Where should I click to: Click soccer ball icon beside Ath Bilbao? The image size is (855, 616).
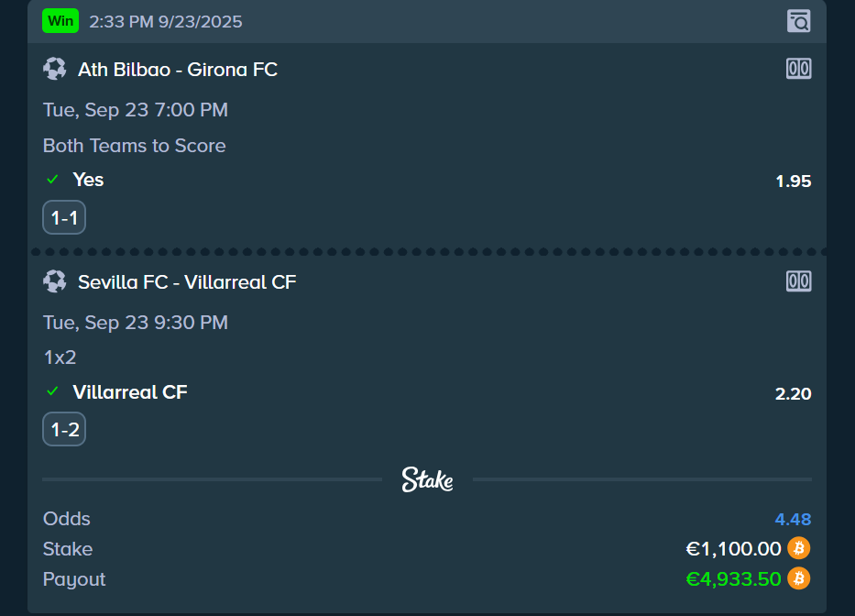[x=55, y=69]
